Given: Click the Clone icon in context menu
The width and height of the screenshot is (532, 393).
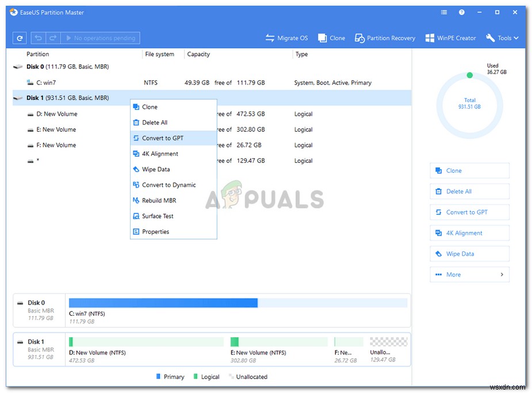Looking at the screenshot, I should (136, 107).
